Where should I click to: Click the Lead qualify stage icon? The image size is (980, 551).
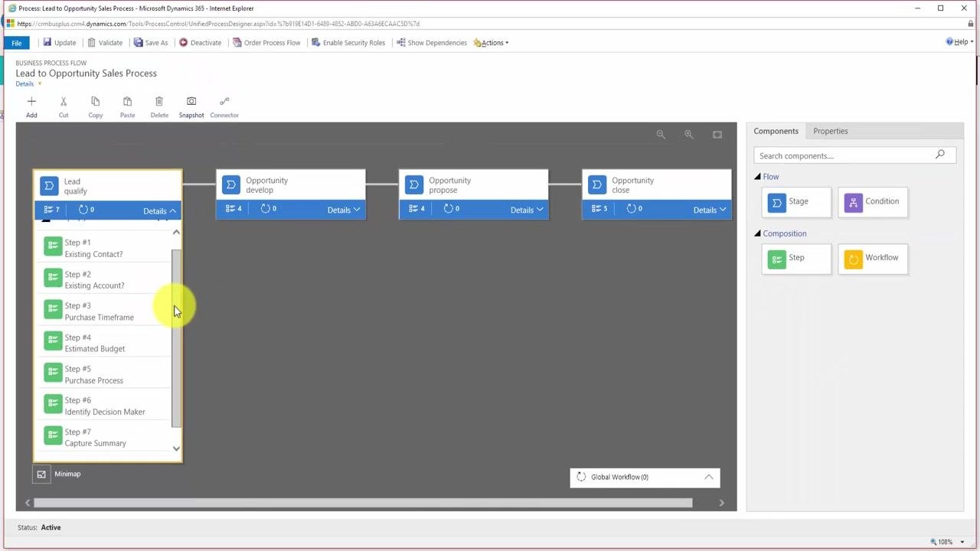click(49, 186)
